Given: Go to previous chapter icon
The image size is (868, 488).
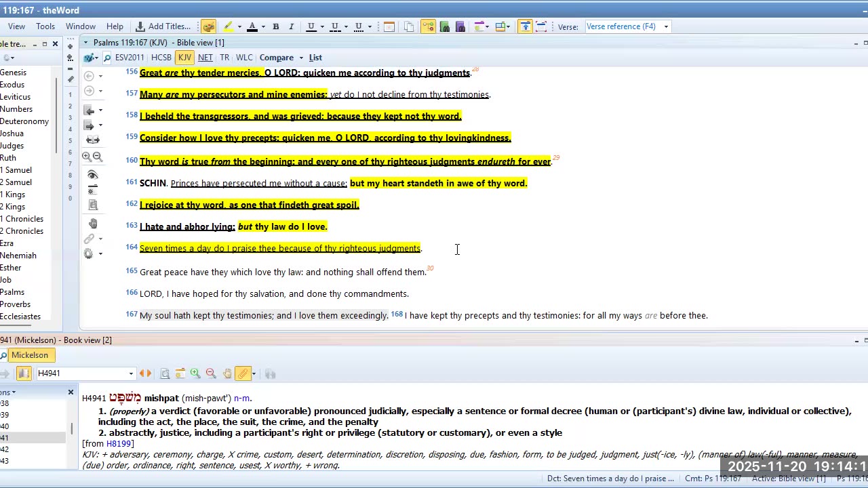Looking at the screenshot, I should point(89,110).
